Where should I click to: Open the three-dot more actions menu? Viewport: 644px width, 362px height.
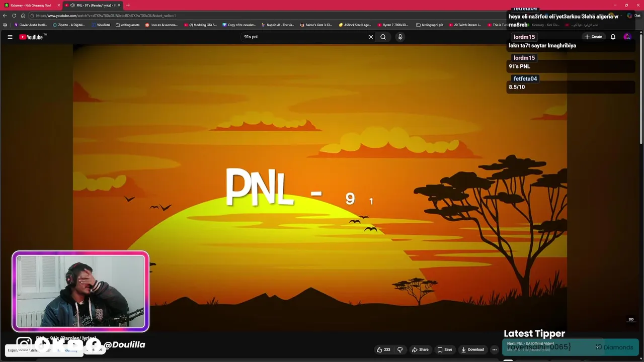[x=495, y=349]
